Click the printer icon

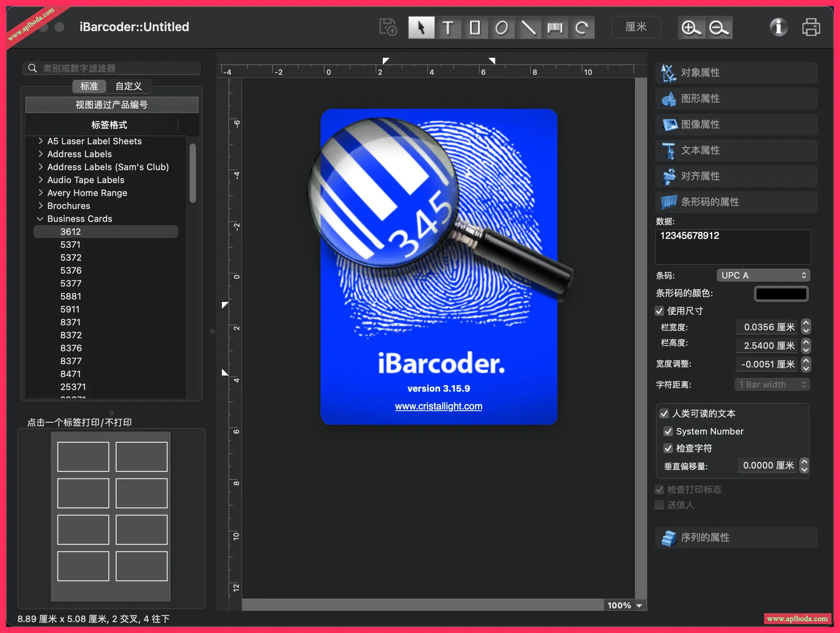(x=811, y=27)
